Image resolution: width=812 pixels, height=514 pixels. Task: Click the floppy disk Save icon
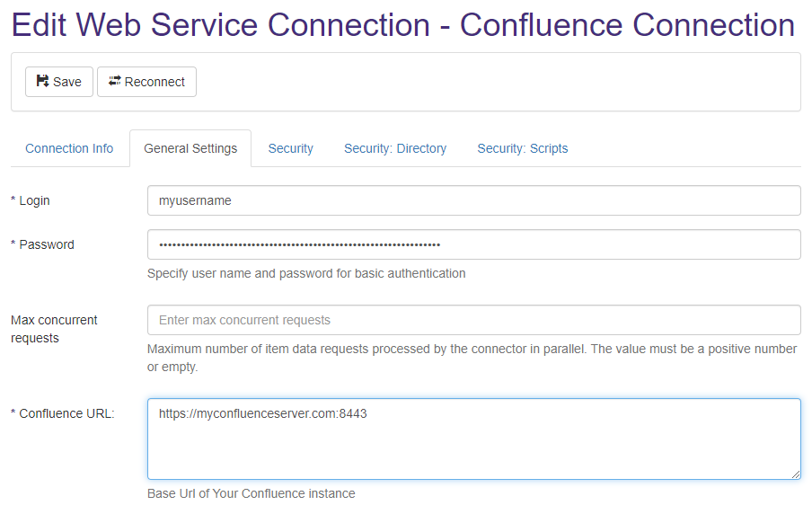(x=42, y=82)
